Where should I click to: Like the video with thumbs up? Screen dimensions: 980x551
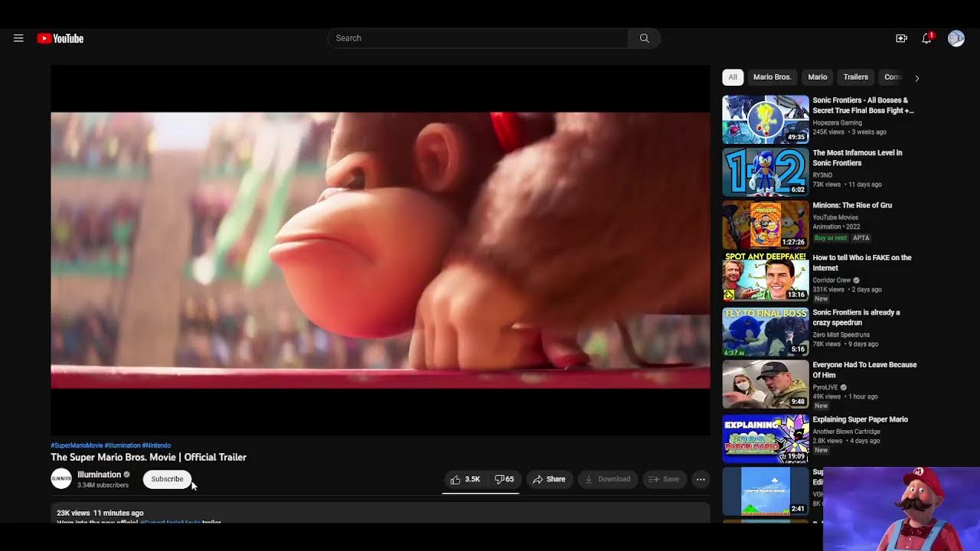(x=465, y=479)
